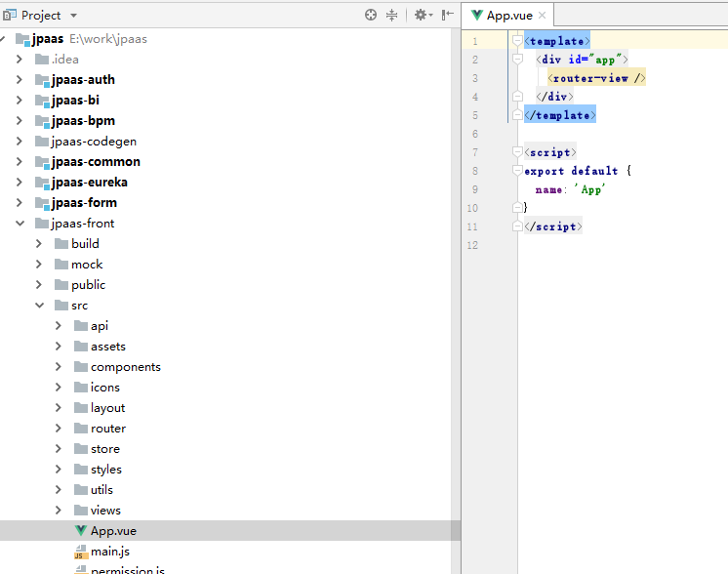
Task: Click the jpaas-form module folder icon
Action: coord(42,203)
